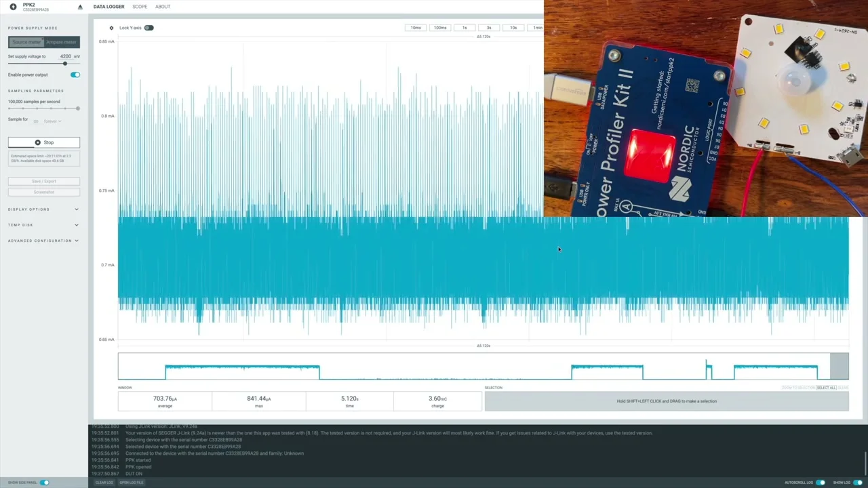
Task: Expand the Display Options section
Action: (x=43, y=209)
